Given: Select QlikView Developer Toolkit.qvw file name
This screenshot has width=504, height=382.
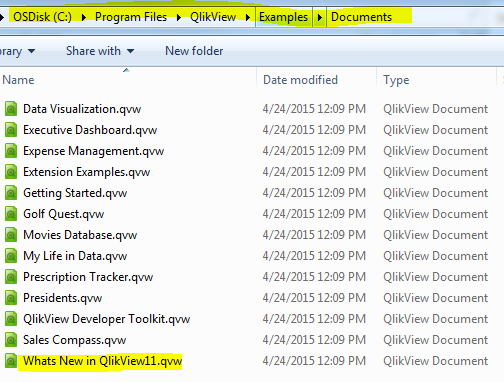Looking at the screenshot, I should pyautogui.click(x=107, y=319).
